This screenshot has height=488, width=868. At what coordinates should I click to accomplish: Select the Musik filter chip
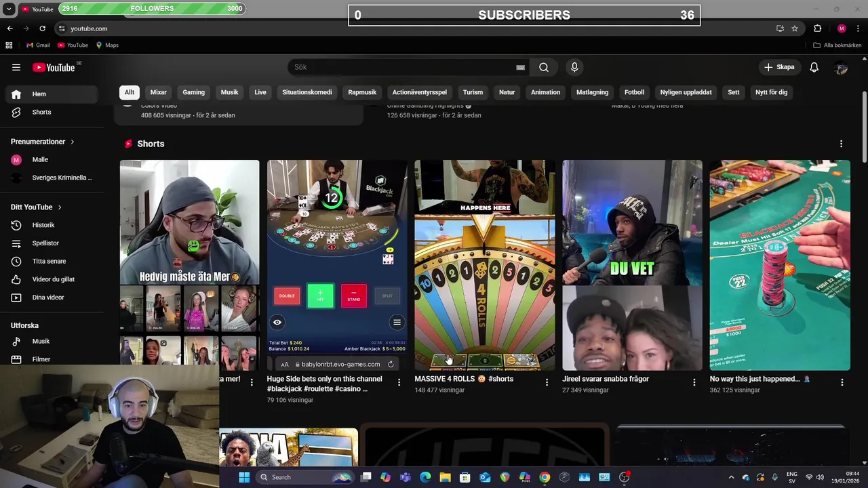click(x=229, y=92)
